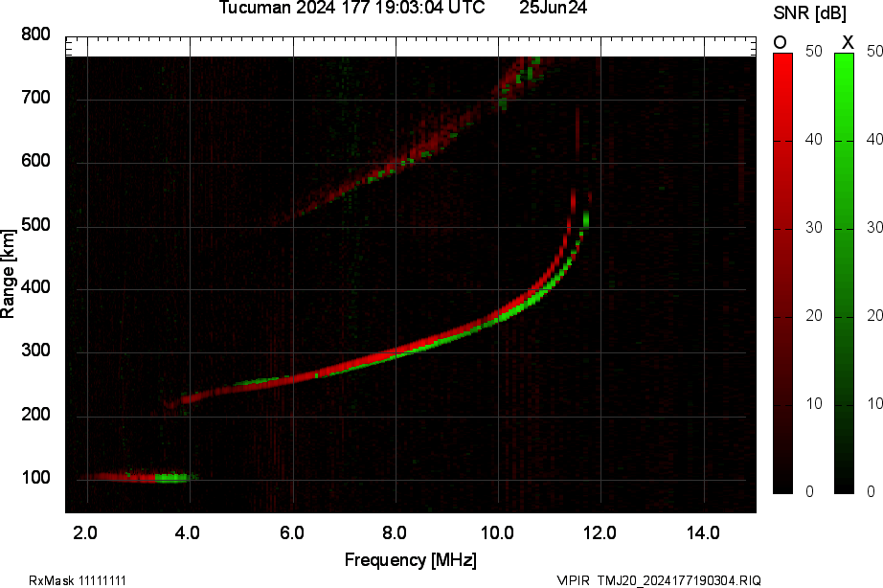Image resolution: width=883 pixels, height=588 pixels.
Task: Click the 'Tucuman 2024 177 19:03:04 UTC' title
Action: click(x=351, y=8)
